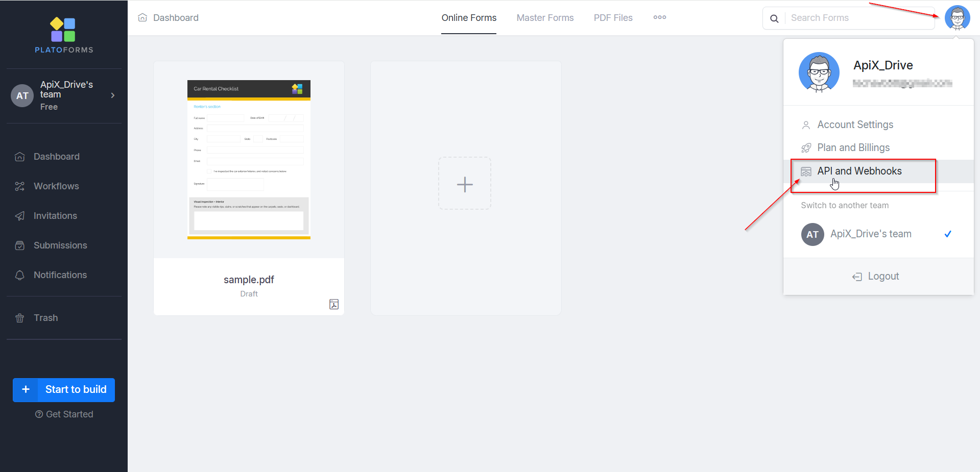Screen dimensions: 980x472
Task: Click the Workflows icon in sidebar
Action: [x=20, y=186]
